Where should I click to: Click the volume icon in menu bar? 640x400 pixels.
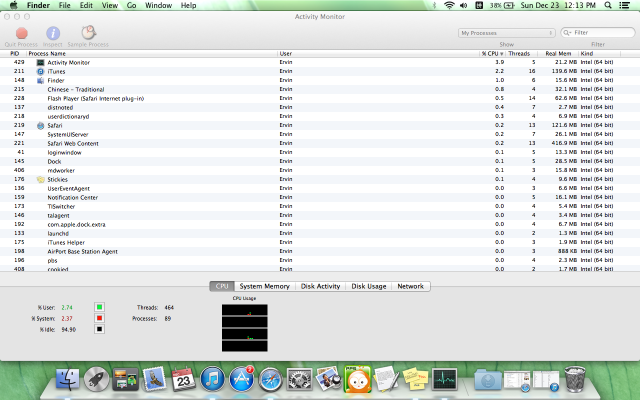coord(464,5)
